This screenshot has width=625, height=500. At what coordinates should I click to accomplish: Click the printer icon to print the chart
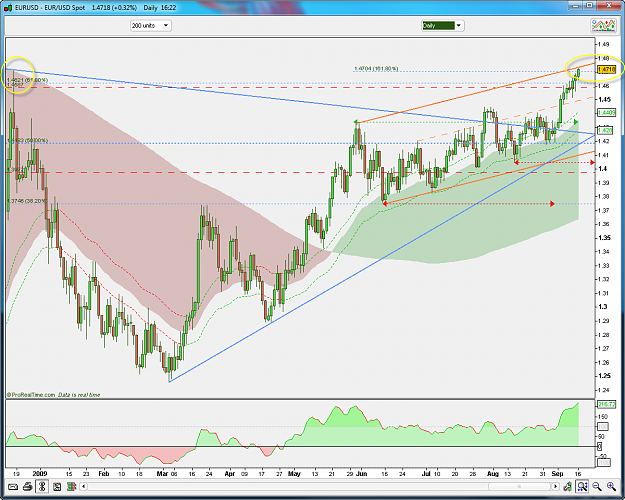tap(28, 486)
